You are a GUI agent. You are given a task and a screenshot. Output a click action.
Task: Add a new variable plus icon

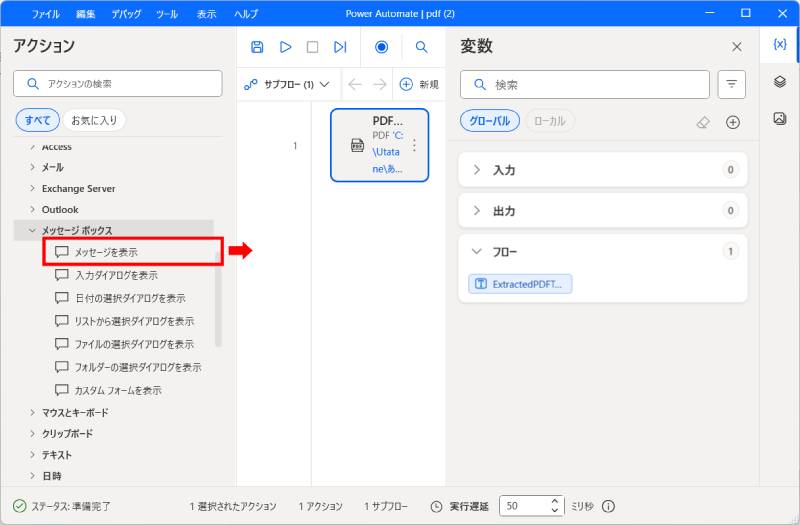(733, 122)
